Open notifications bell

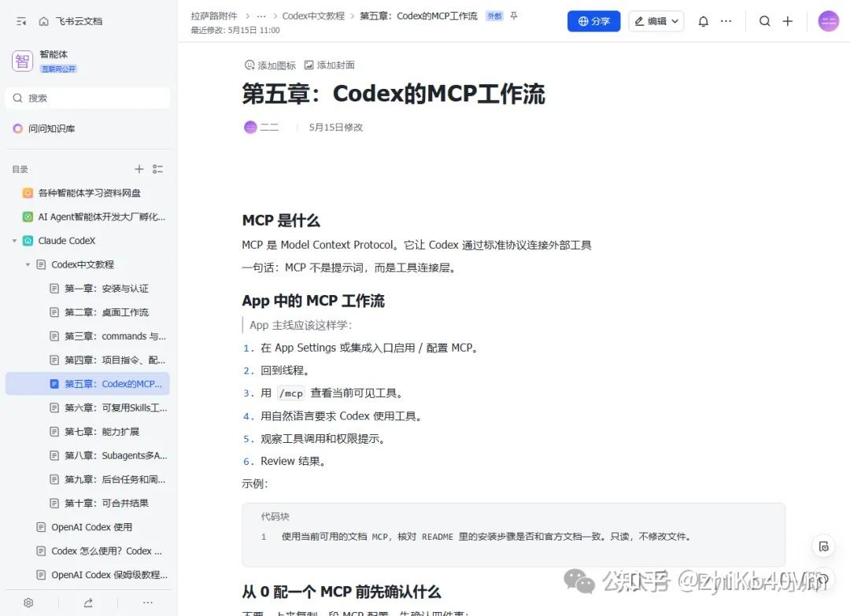click(703, 21)
